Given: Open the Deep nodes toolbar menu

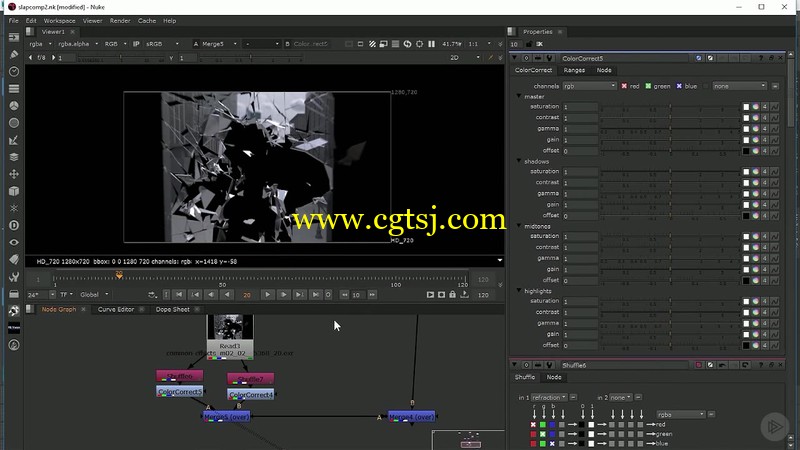Looking at the screenshot, I should [14, 226].
